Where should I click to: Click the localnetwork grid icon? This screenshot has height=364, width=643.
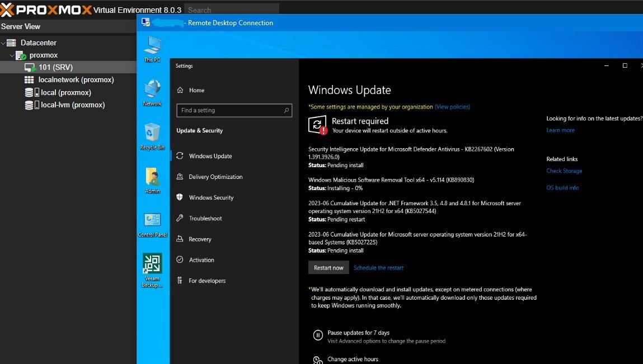pos(29,79)
